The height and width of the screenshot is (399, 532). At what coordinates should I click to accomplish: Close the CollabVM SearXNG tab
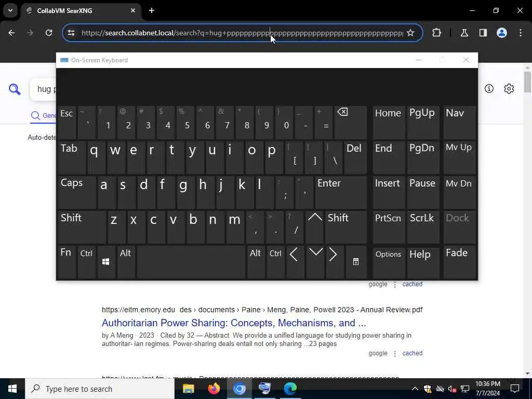click(x=133, y=10)
